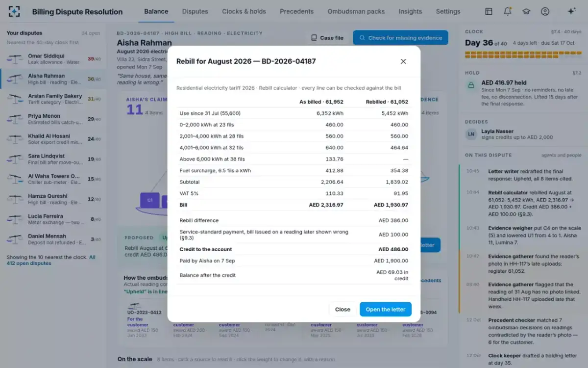Click the lock icon beside AED 416.97 held

click(471, 85)
